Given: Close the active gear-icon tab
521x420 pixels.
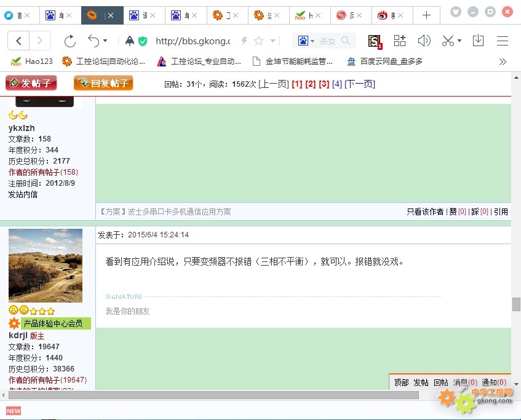Looking at the screenshot, I should (x=111, y=15).
